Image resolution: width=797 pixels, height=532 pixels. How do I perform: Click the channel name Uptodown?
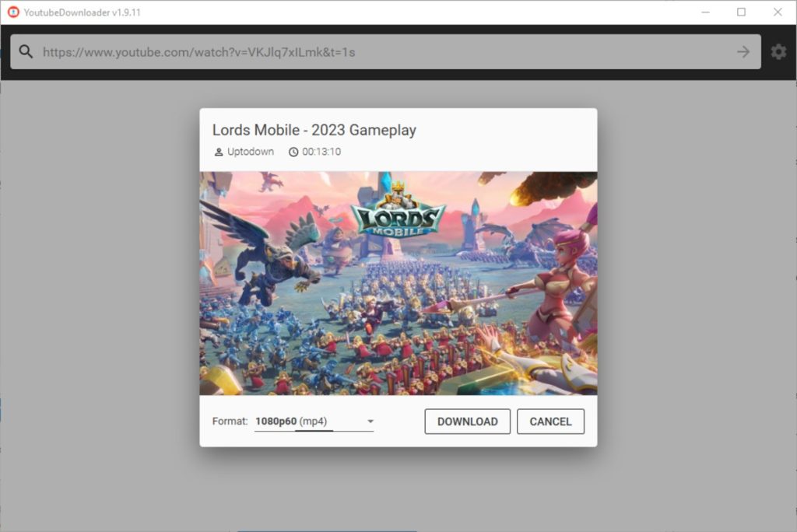point(251,152)
